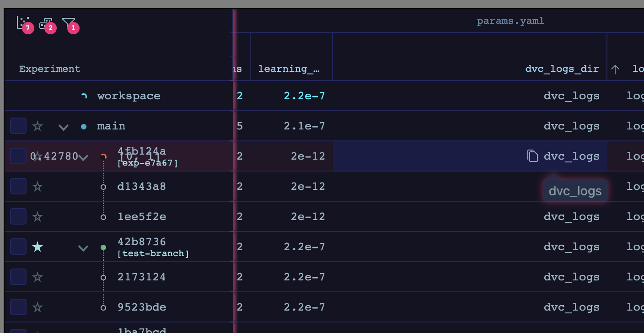
Task: Click the [test-branch] tag
Action: [153, 253]
